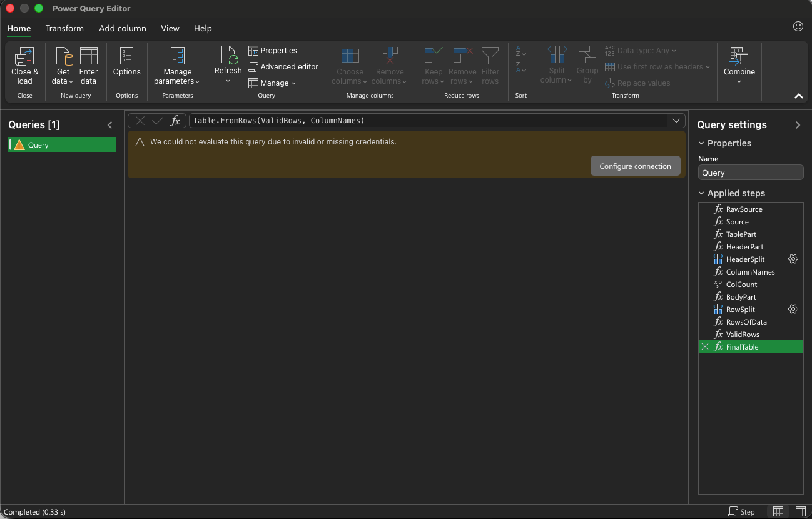Open the Options icon in ribbon

click(126, 57)
